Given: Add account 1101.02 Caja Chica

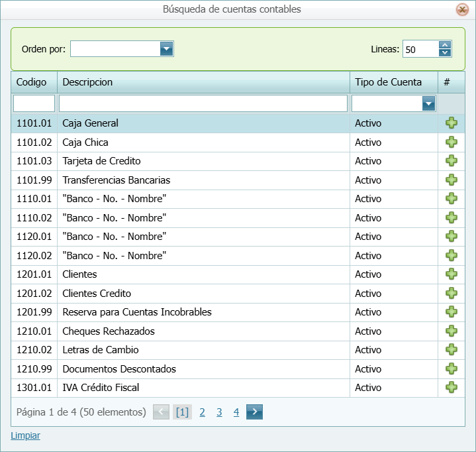Looking at the screenshot, I should click(452, 142).
